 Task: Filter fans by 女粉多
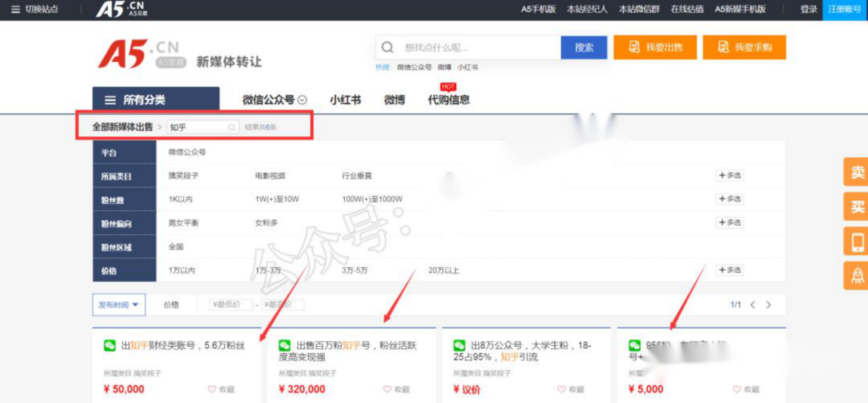267,223
